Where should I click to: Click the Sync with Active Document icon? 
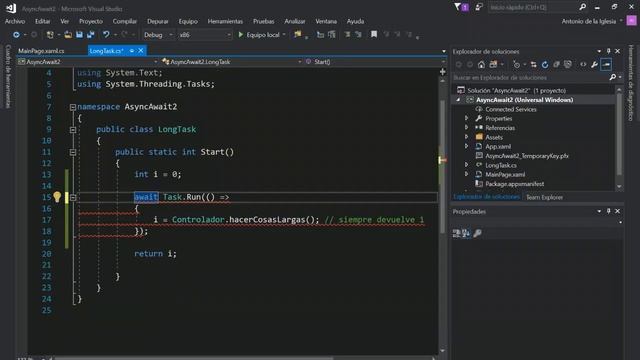(533, 64)
